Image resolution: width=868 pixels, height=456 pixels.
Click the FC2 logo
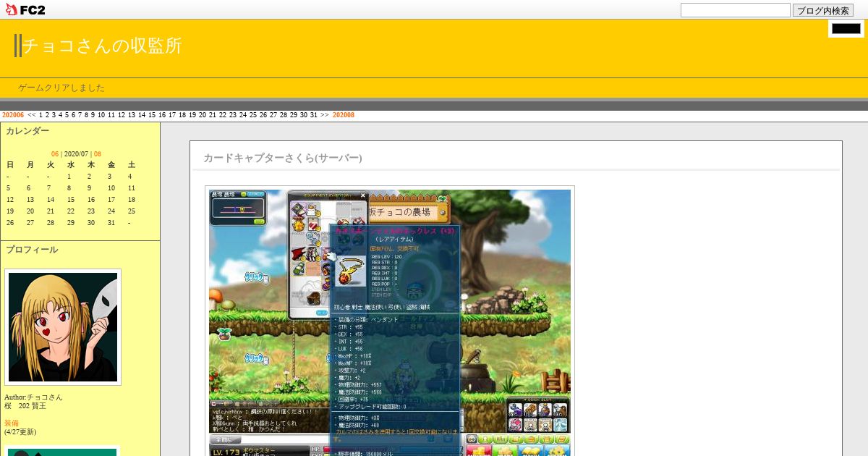pos(25,9)
